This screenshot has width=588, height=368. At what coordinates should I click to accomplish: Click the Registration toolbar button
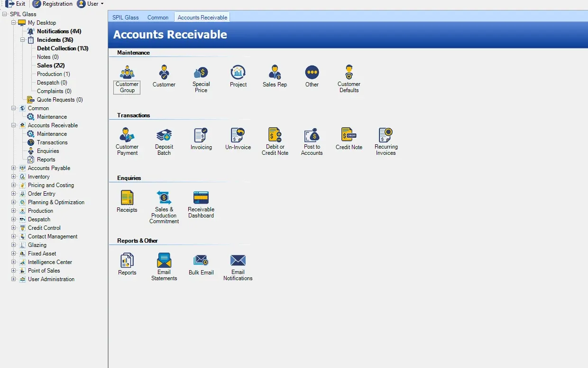53,4
